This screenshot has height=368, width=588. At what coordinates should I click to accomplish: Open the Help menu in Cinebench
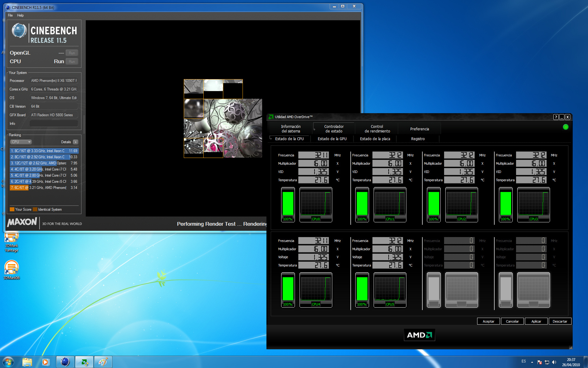click(x=20, y=15)
